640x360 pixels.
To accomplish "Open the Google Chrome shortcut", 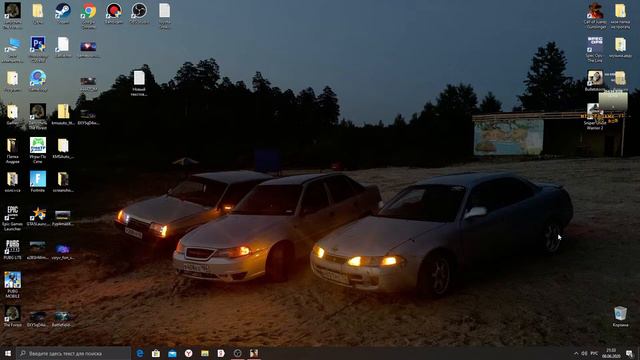I will pyautogui.click(x=88, y=16).
